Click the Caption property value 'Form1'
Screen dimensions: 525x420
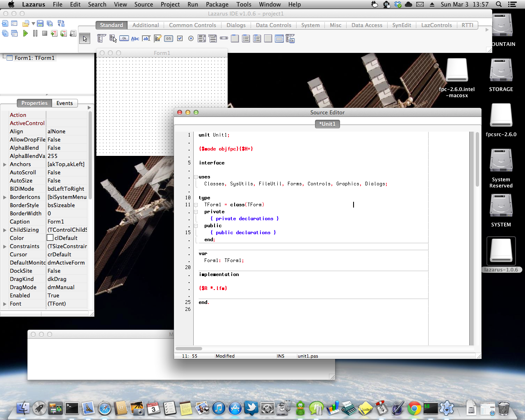pos(56,221)
